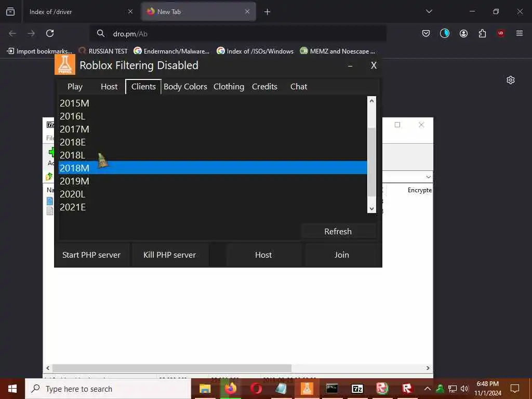Click the 7-Zip horizontal scrollbar left arrow
532x399 pixels.
pos(48,368)
